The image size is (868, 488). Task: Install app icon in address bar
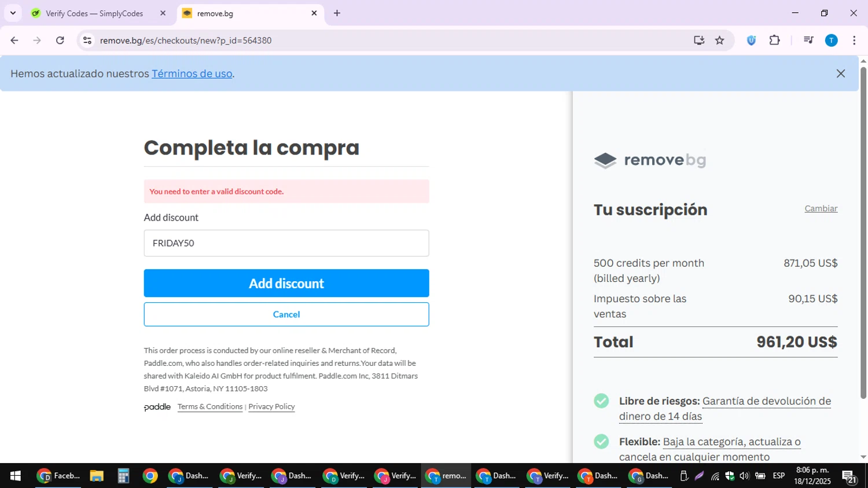click(699, 41)
